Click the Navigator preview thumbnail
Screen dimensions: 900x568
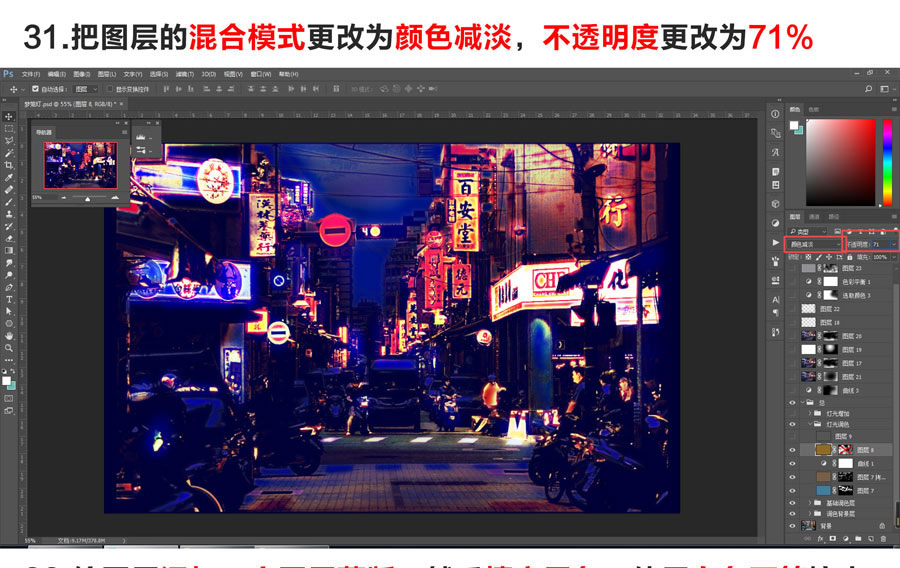click(80, 165)
